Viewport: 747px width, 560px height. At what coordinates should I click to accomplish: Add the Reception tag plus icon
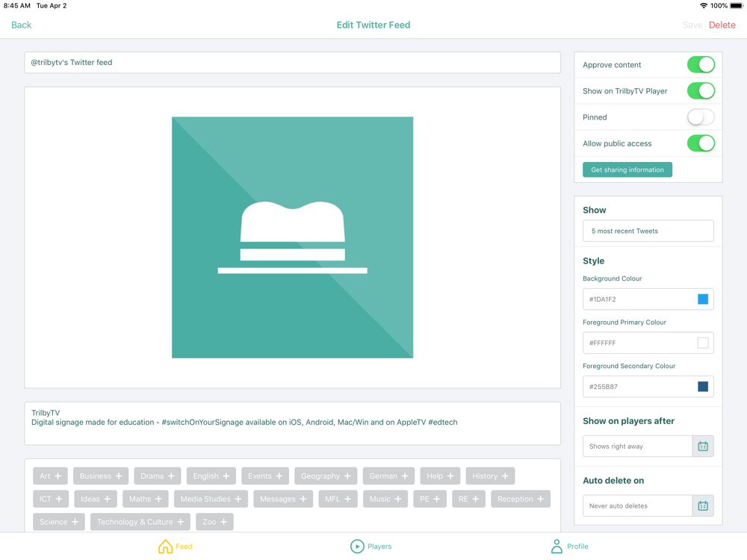(540, 499)
